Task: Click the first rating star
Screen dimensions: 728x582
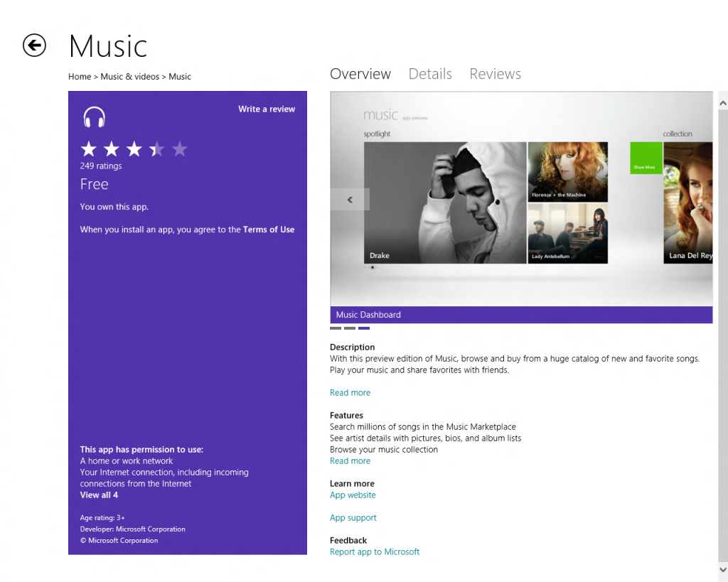Action: tap(89, 149)
